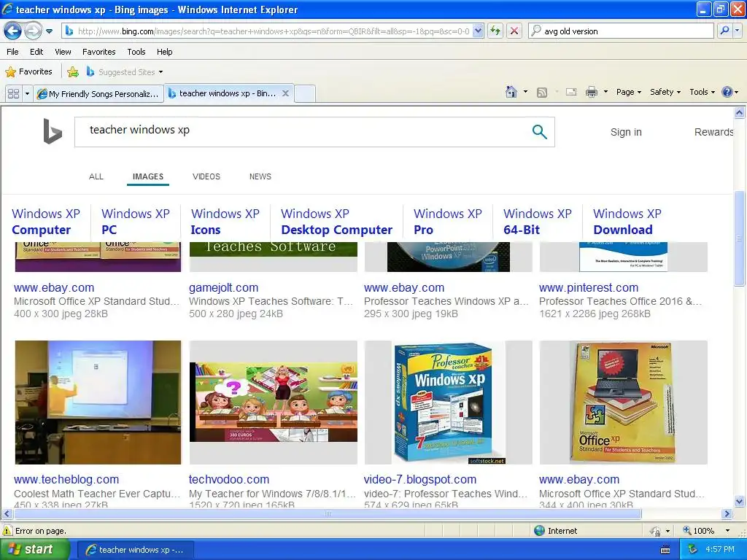Open the search provider dropdown arrow

[x=737, y=31]
